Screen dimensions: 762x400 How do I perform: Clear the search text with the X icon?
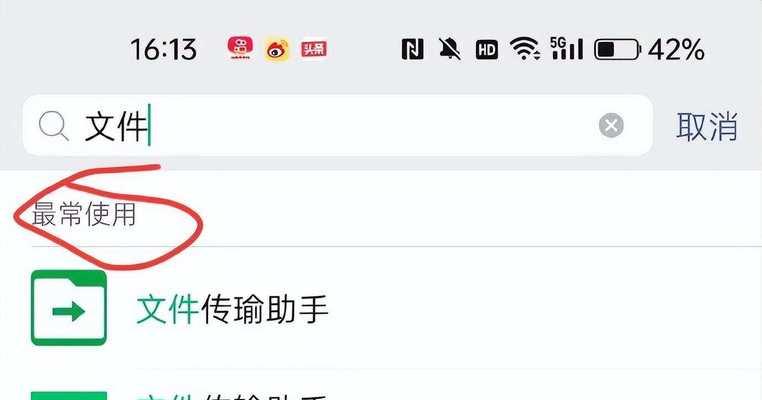click(x=611, y=125)
